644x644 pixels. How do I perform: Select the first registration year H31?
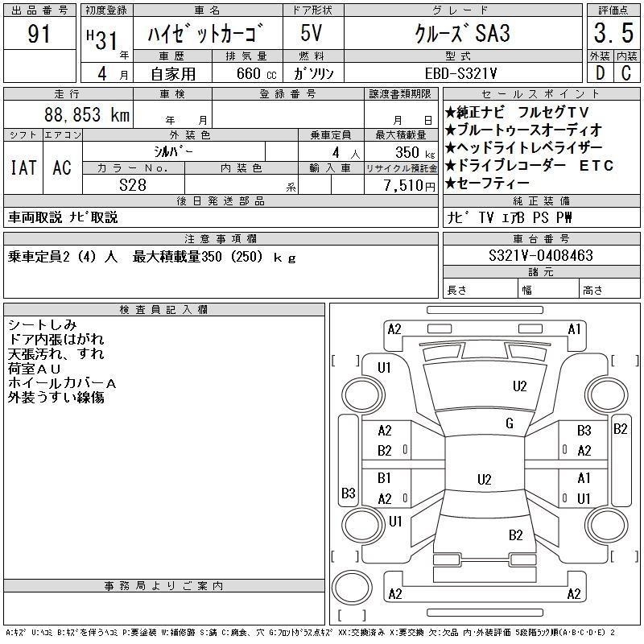pos(102,39)
